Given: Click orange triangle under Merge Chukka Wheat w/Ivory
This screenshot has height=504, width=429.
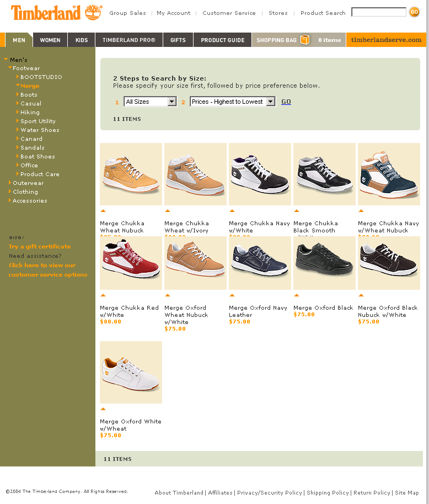Looking at the screenshot, I should pos(168,211).
